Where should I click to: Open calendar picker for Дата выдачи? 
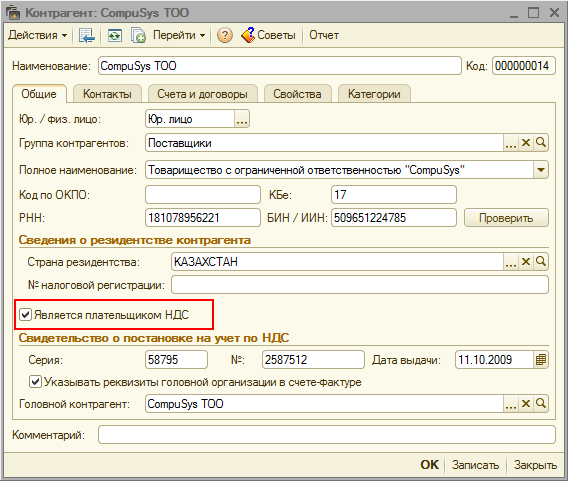pos(541,360)
